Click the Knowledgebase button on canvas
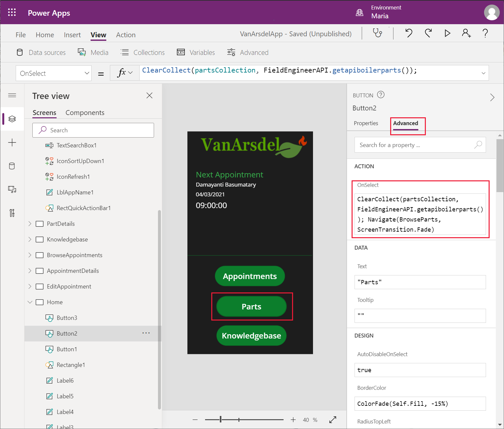This screenshot has width=504, height=429. pos(252,336)
